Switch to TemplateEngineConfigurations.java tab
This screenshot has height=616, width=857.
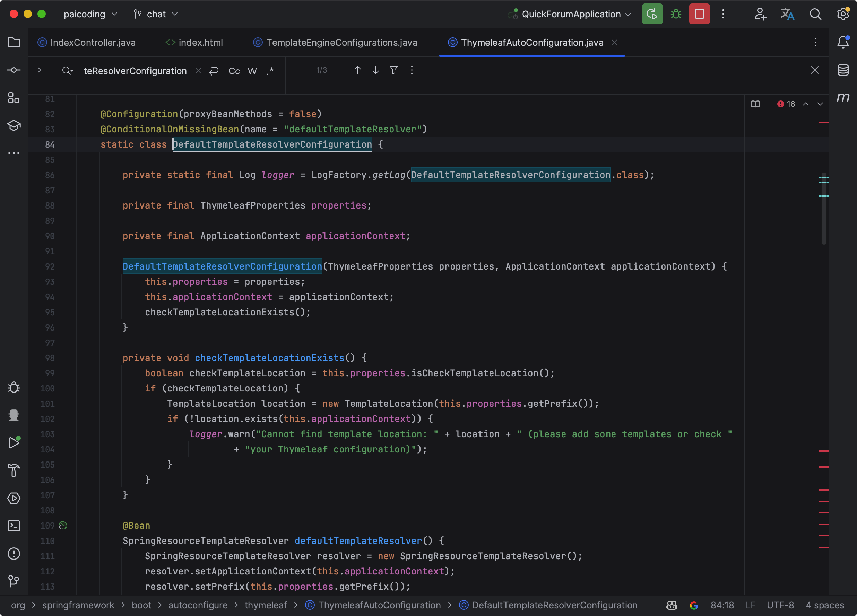tap(341, 42)
